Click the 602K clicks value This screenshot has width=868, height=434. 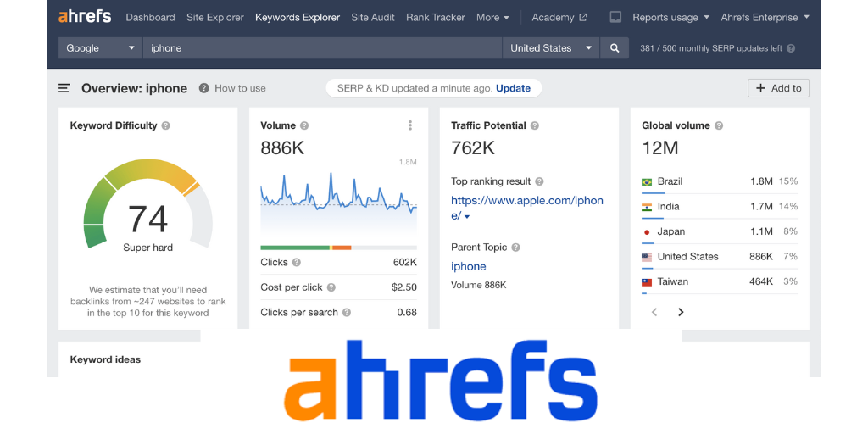[405, 263]
